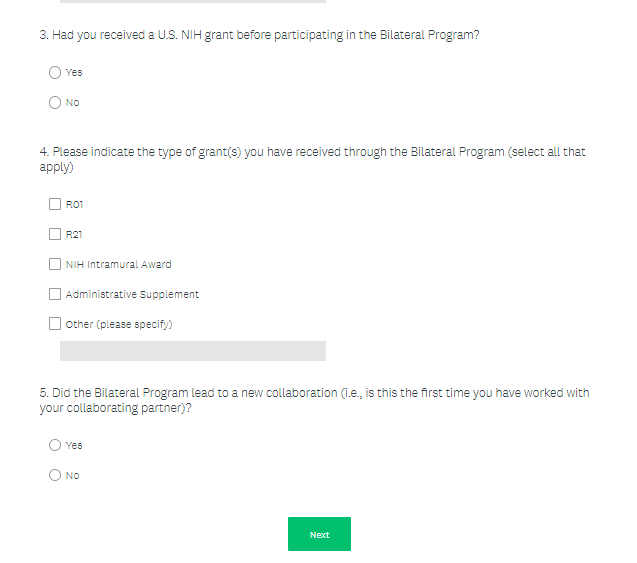
Task: Click the 'R01' option label
Action: [x=74, y=205]
